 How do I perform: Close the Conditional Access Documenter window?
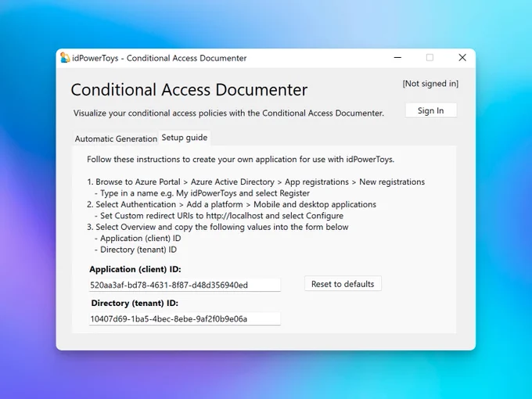pos(462,58)
